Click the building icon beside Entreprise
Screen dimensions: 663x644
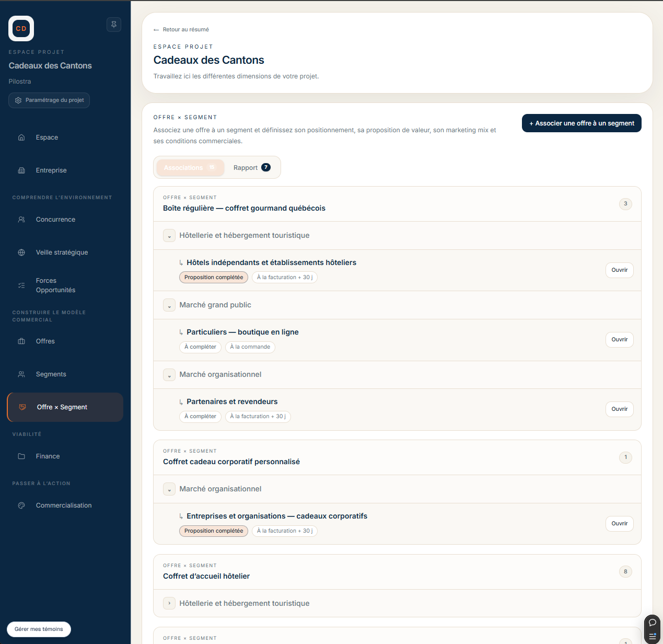point(21,170)
